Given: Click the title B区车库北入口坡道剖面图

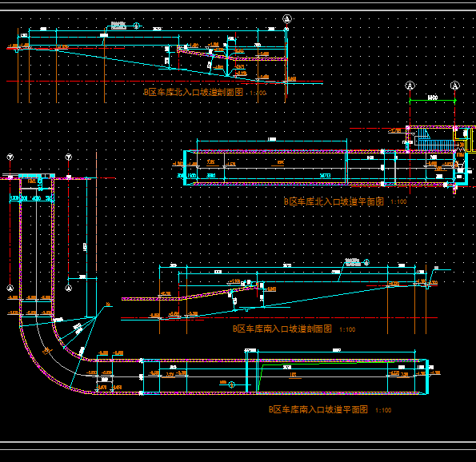Looking at the screenshot, I should (194, 92).
